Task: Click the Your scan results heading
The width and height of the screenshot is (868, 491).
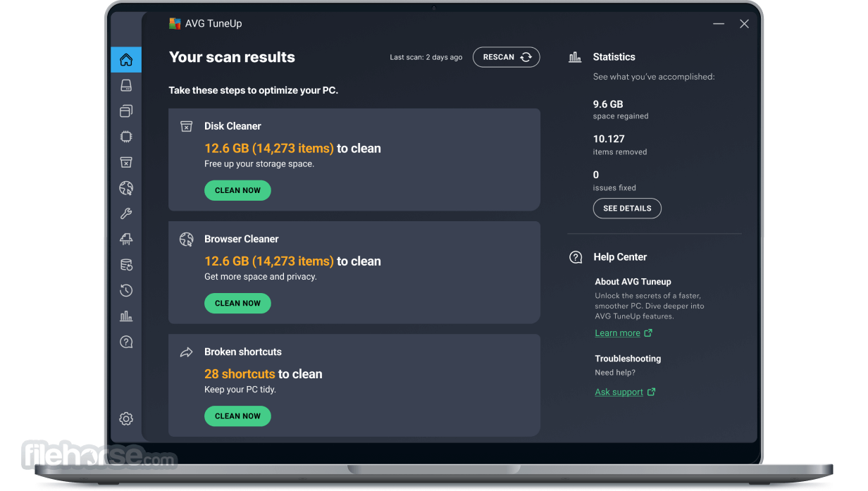Action: (232, 57)
